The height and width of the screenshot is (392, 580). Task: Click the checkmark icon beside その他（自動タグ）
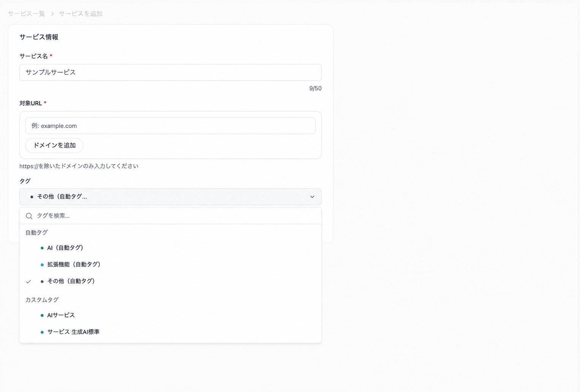[29, 281]
